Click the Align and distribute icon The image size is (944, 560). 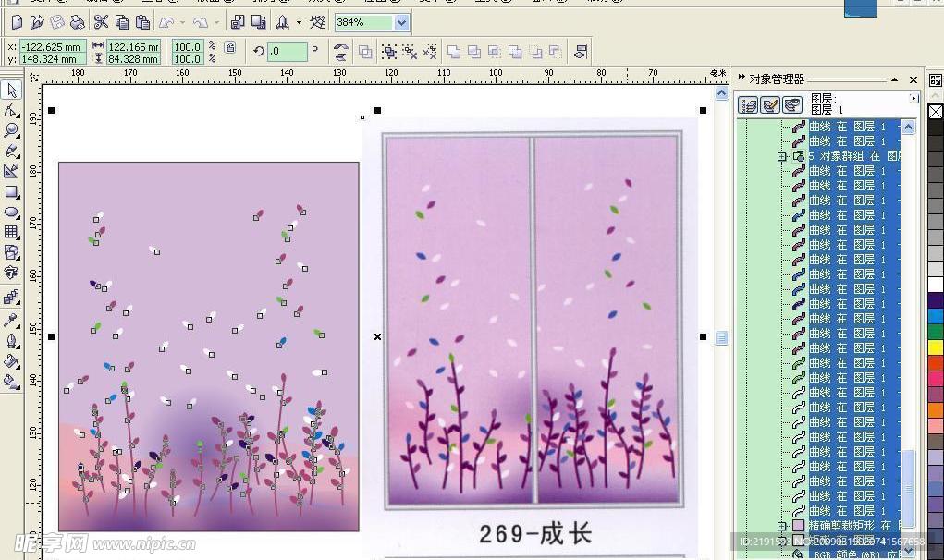tap(580, 52)
